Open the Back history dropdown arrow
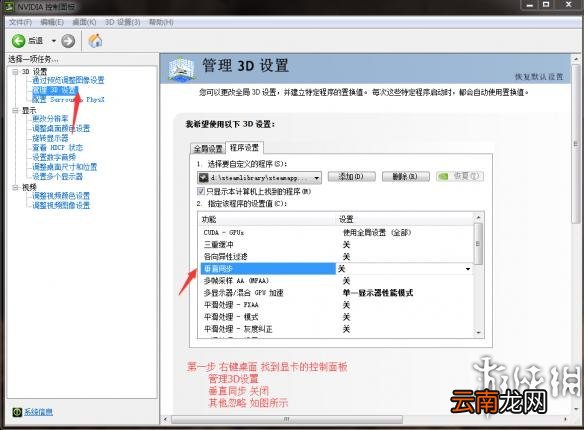584x430 pixels. [x=54, y=41]
